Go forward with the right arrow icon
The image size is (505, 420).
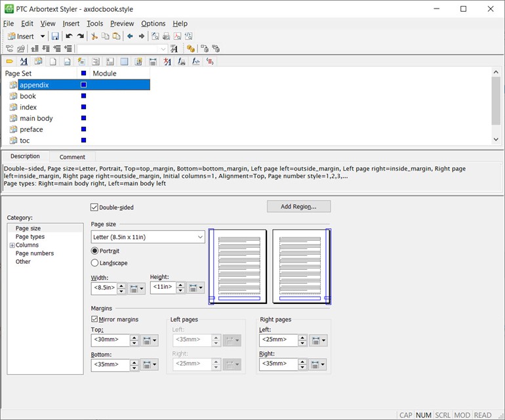(142, 36)
